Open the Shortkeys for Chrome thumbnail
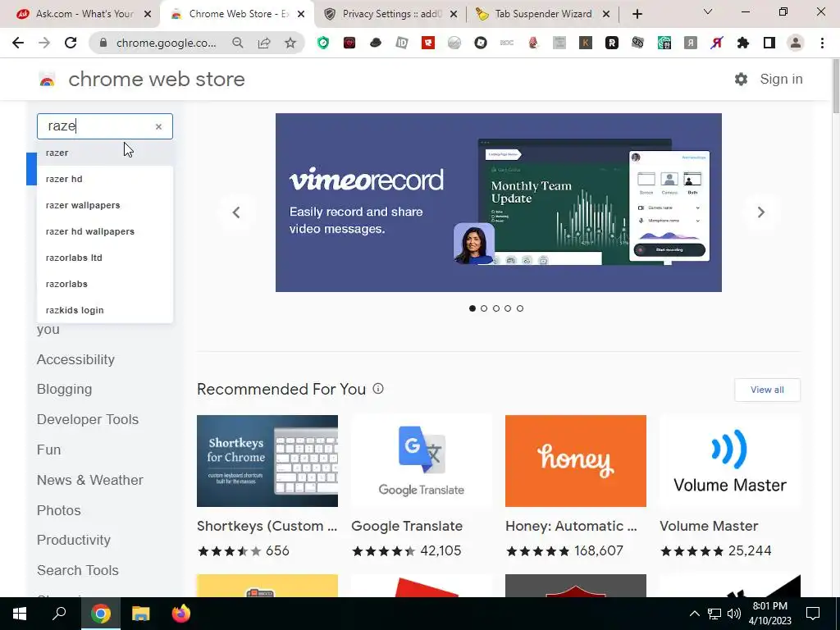This screenshot has height=630, width=840. point(267,461)
